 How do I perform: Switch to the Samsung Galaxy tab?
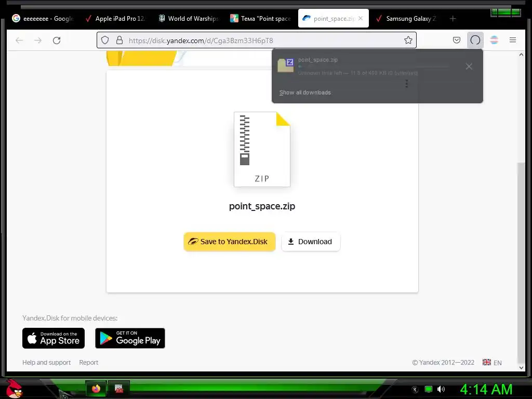click(406, 19)
